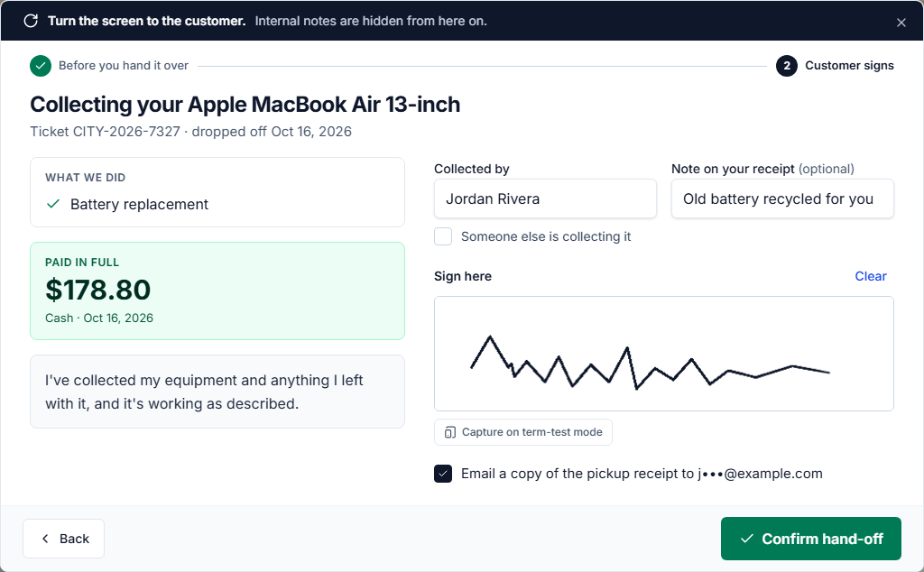Click the 'WHAT WE DID' heading

[x=86, y=178]
